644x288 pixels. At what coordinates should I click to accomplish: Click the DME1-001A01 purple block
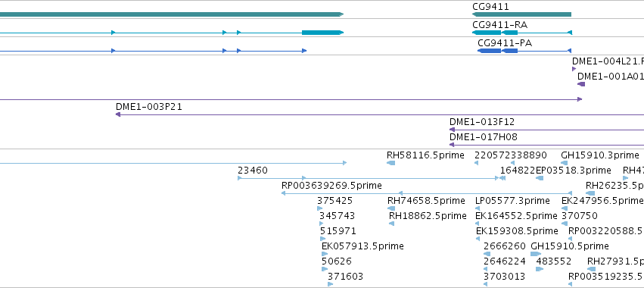pyautogui.click(x=581, y=84)
